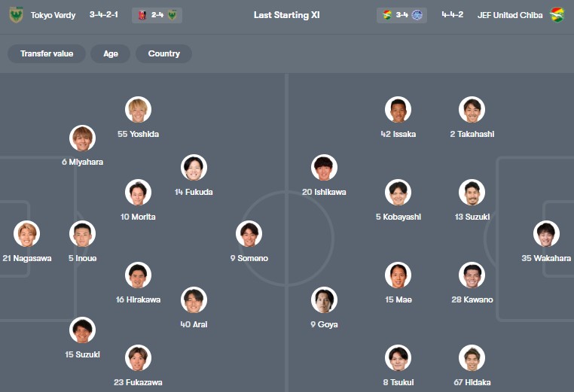Open Tokyo Verdy's last match 2-4 result
Image resolution: width=574 pixels, height=392 pixels.
tap(157, 15)
